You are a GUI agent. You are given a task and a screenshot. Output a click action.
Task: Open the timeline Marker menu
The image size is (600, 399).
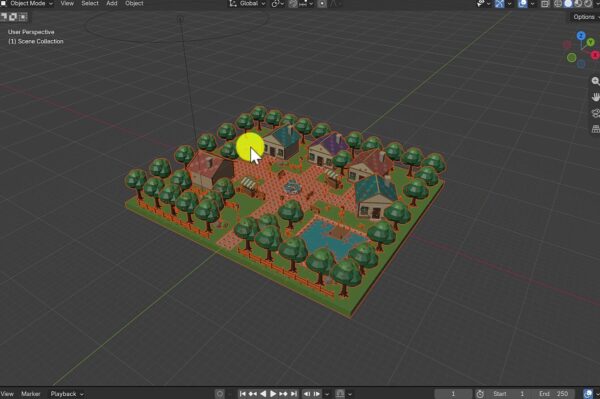[x=31, y=394]
